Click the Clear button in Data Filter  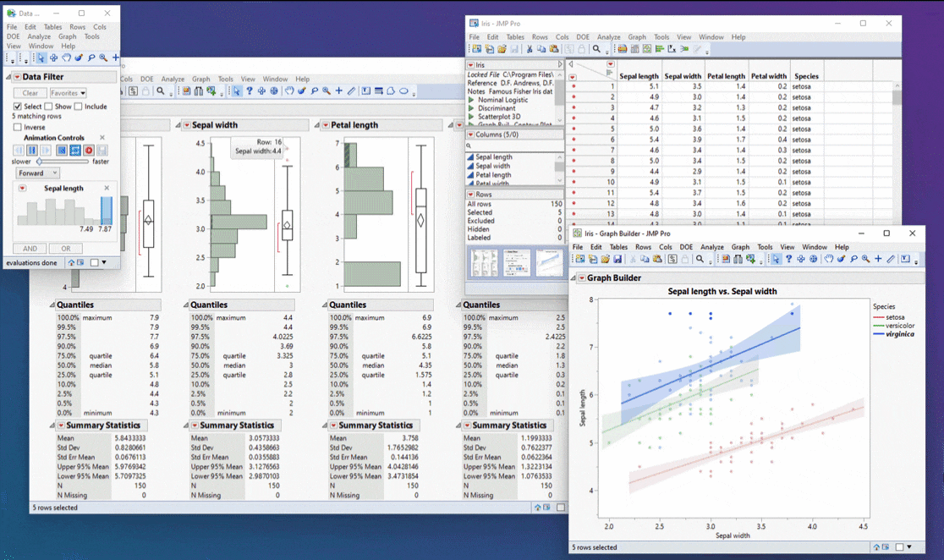pyautogui.click(x=30, y=93)
